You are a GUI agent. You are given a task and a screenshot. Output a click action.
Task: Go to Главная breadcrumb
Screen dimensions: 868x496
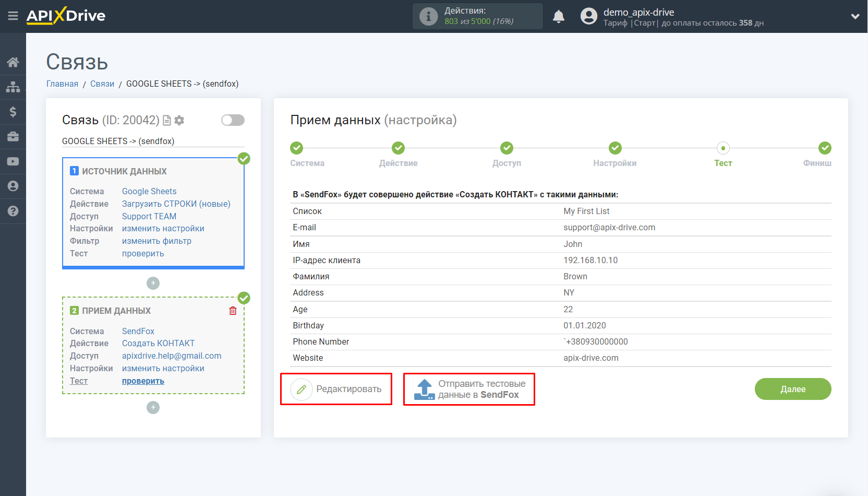[x=62, y=84]
